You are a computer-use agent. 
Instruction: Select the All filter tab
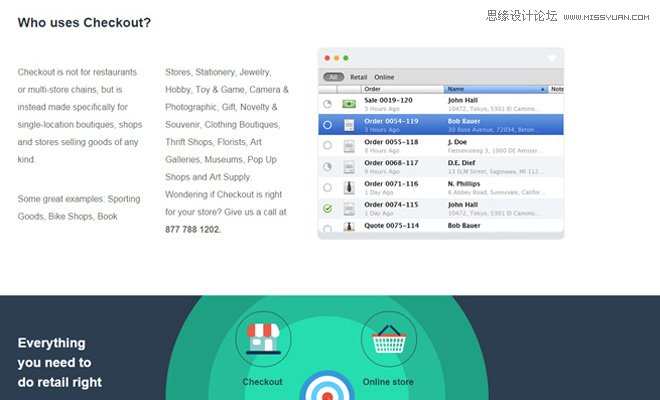tap(333, 77)
